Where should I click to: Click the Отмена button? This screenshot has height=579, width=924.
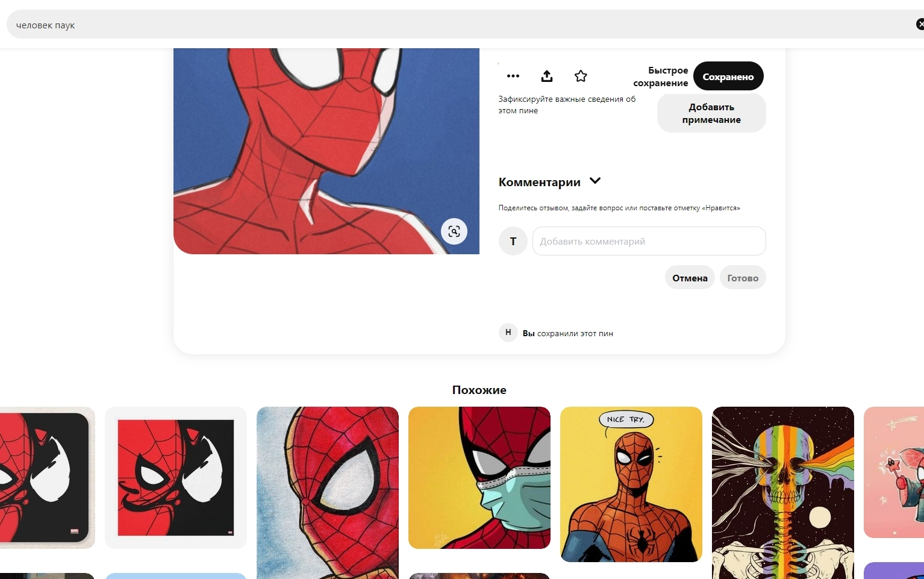click(x=690, y=277)
